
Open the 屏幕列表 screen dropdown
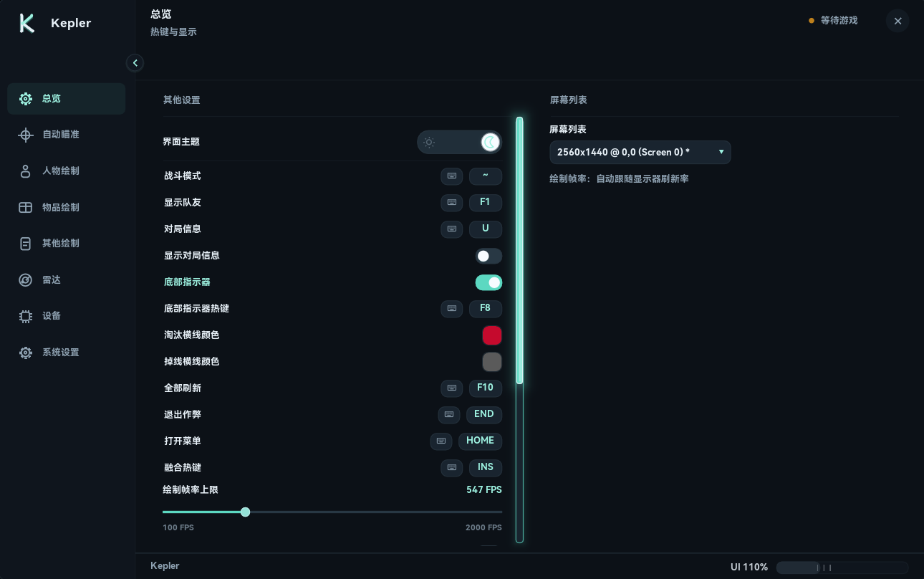640,152
